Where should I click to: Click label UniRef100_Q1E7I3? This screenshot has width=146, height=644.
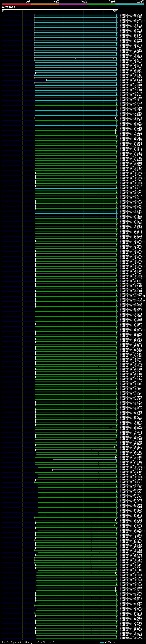click(x=131, y=105)
